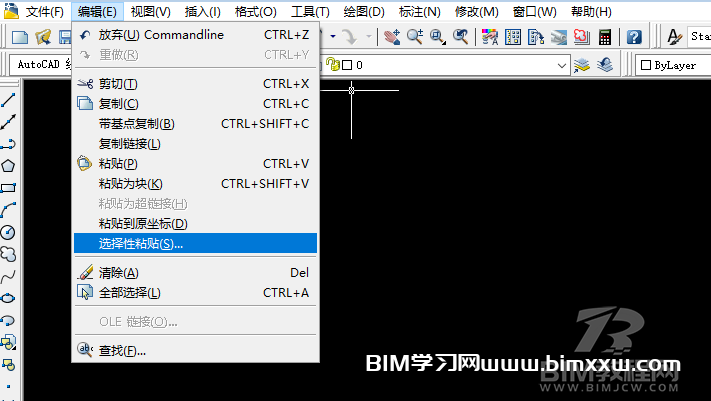
Task: Select the Revision cloud tool
Action: pos(9,254)
